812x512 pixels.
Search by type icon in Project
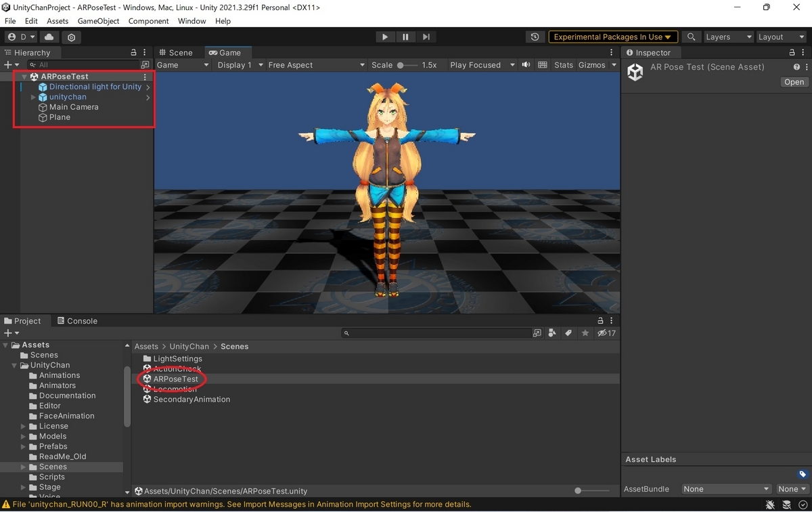point(553,333)
